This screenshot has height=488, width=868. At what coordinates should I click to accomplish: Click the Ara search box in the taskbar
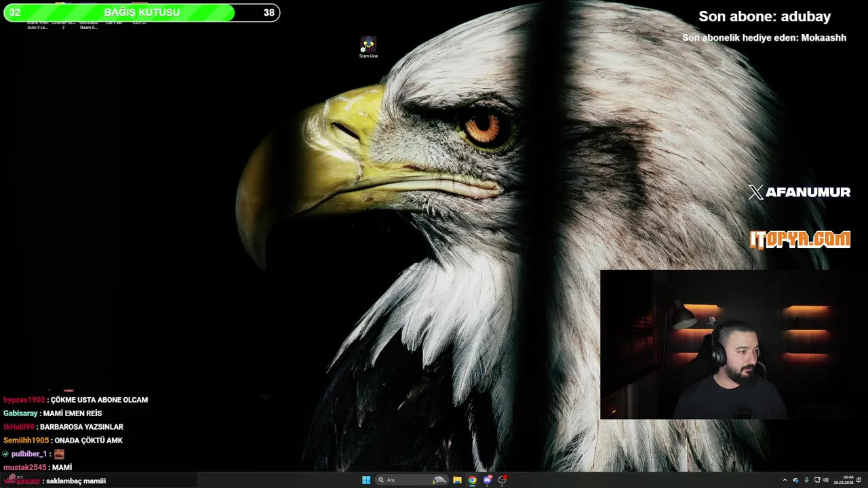coord(412,480)
